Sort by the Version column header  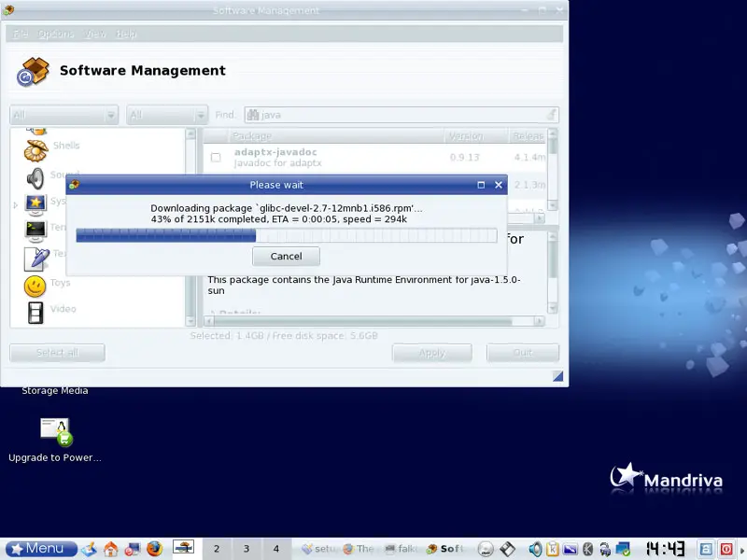[x=475, y=136]
